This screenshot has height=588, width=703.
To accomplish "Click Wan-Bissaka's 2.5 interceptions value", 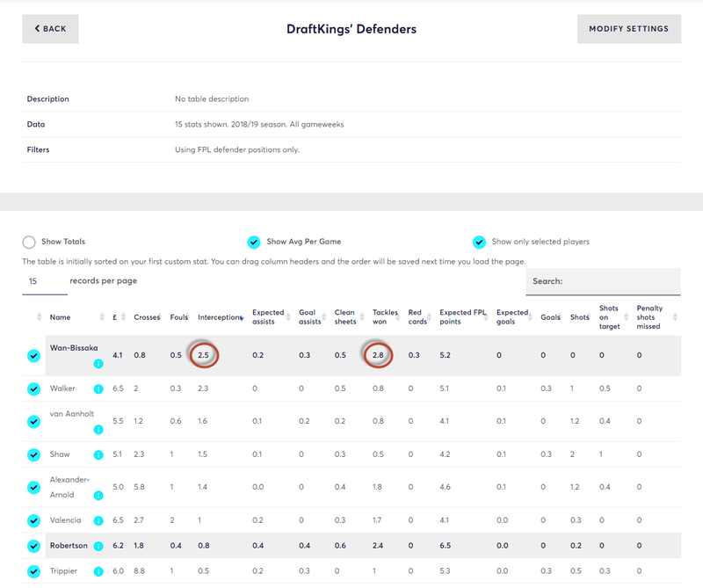I will click(203, 355).
